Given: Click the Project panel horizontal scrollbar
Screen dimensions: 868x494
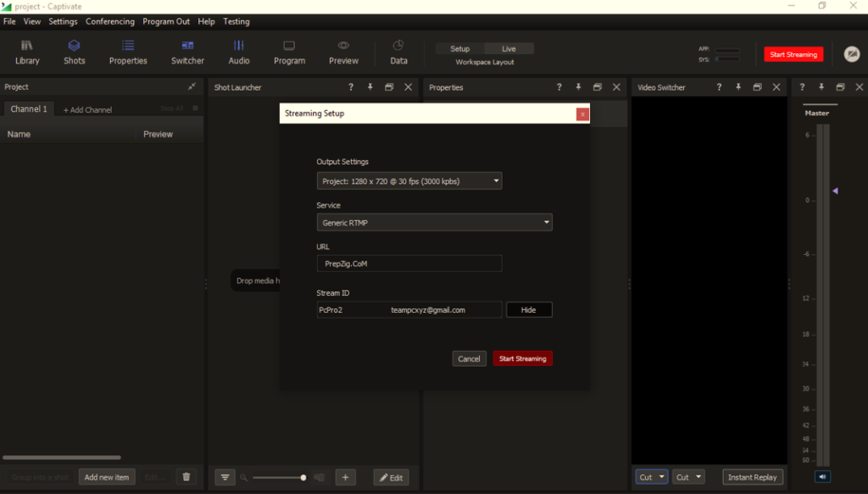Looking at the screenshot, I should 61,458.
